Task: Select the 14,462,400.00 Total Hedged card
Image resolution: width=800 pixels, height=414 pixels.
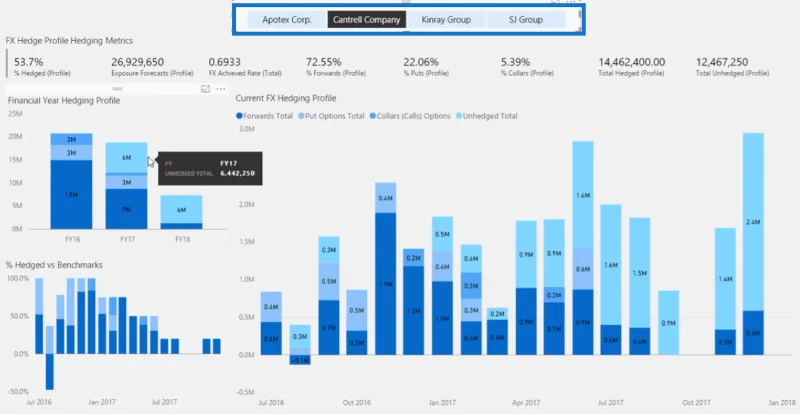Action: tap(632, 67)
